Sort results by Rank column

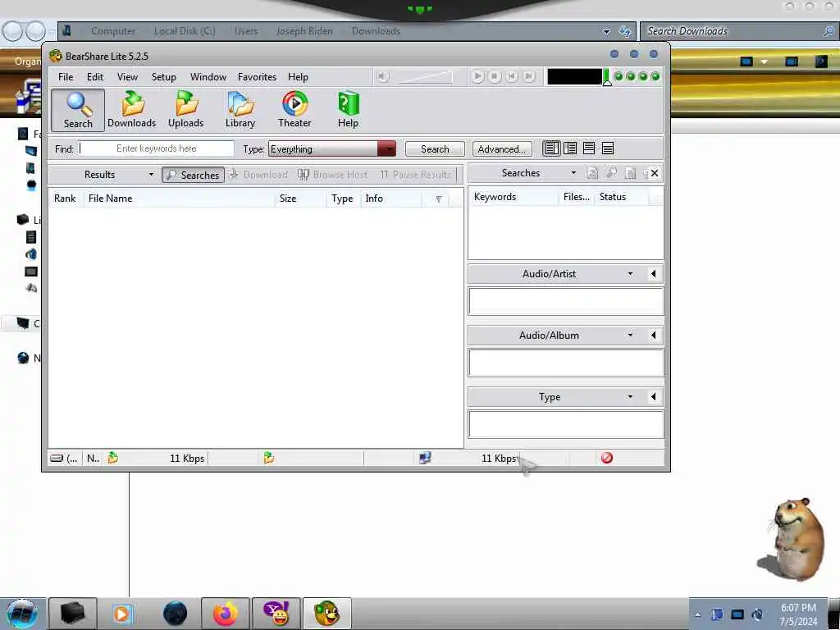[x=66, y=199]
